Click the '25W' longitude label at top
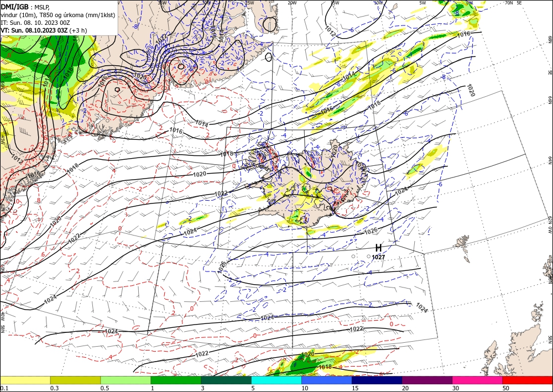The height and width of the screenshot is (392, 553). pyautogui.click(x=249, y=3)
